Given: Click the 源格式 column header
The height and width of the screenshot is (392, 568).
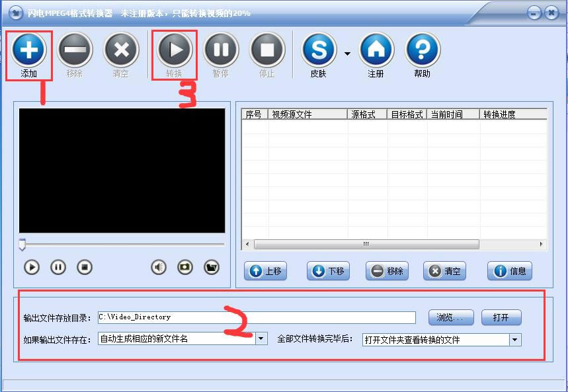Looking at the screenshot, I should click(368, 114).
